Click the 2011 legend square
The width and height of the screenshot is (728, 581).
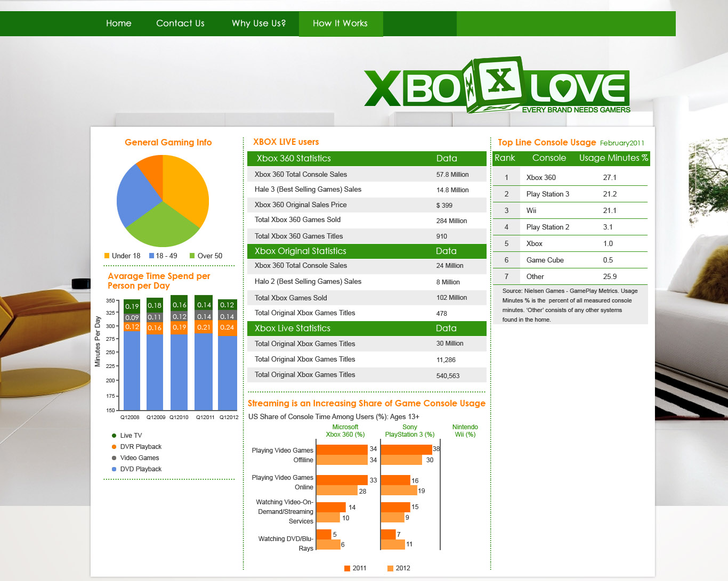347,568
